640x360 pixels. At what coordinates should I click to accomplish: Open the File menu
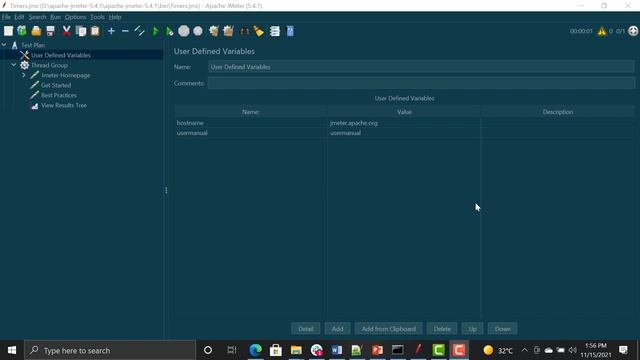point(6,17)
